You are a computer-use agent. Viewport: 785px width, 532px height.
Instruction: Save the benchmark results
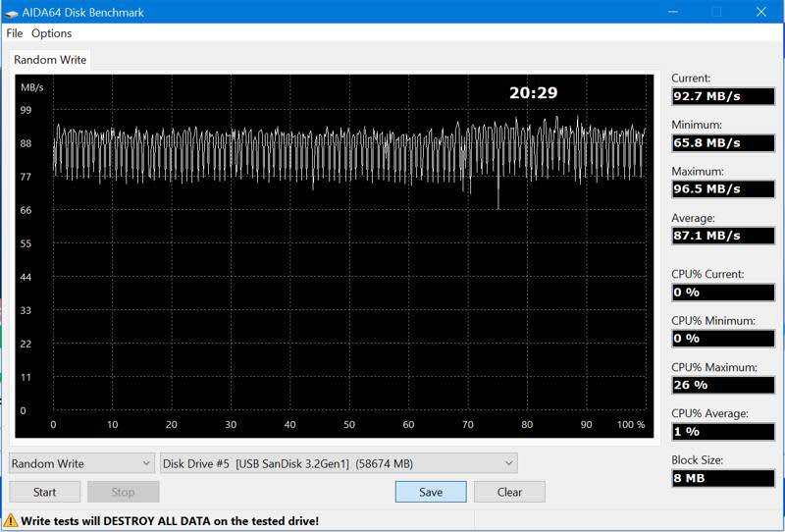pyautogui.click(x=431, y=492)
